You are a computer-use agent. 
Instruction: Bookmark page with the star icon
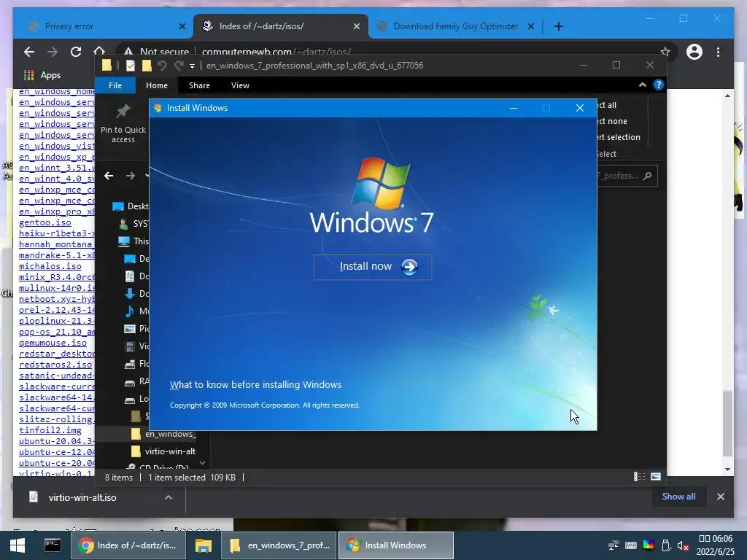(665, 52)
